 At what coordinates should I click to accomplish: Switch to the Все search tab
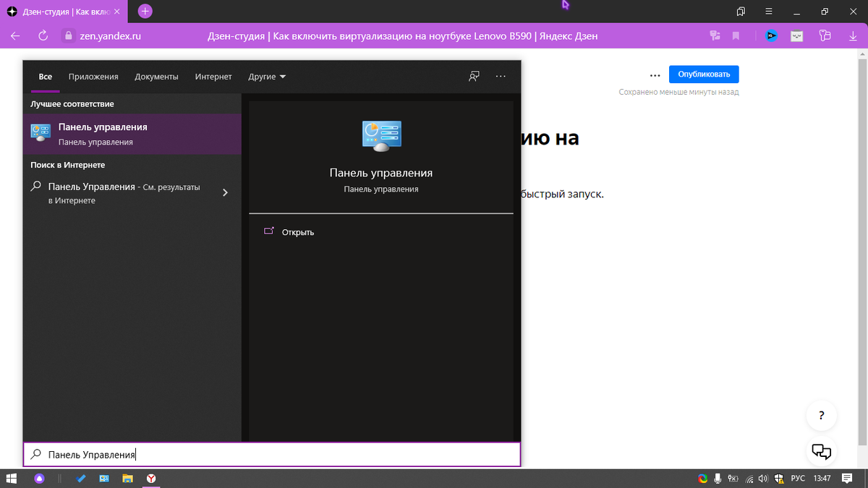pyautogui.click(x=46, y=76)
